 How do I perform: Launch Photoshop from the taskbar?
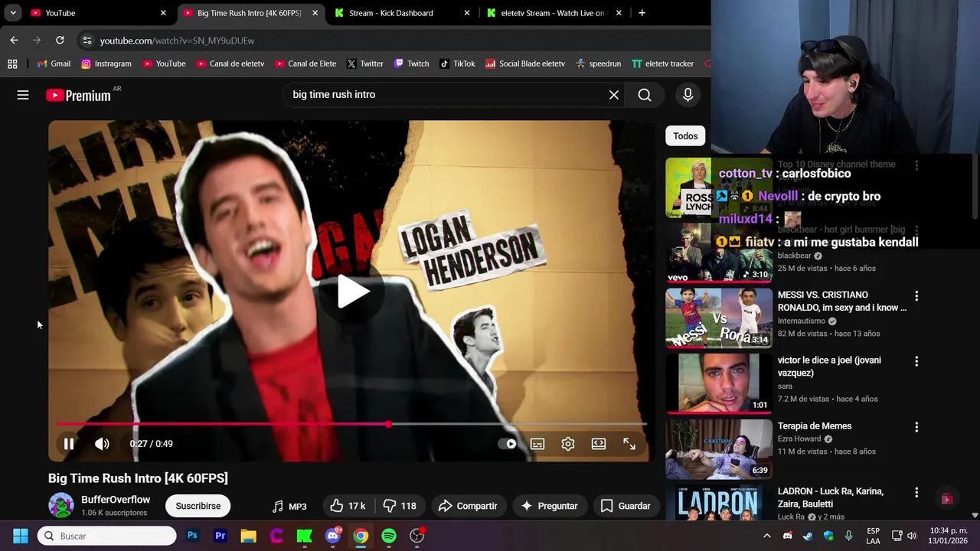pyautogui.click(x=192, y=536)
